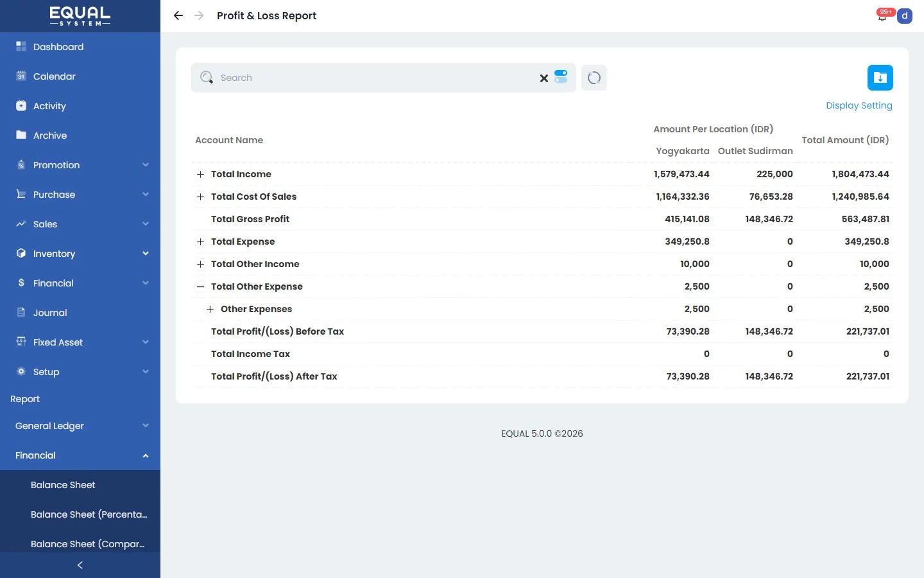Go back with the left arrow icon
Image resolution: width=924 pixels, height=578 pixels.
click(x=178, y=15)
